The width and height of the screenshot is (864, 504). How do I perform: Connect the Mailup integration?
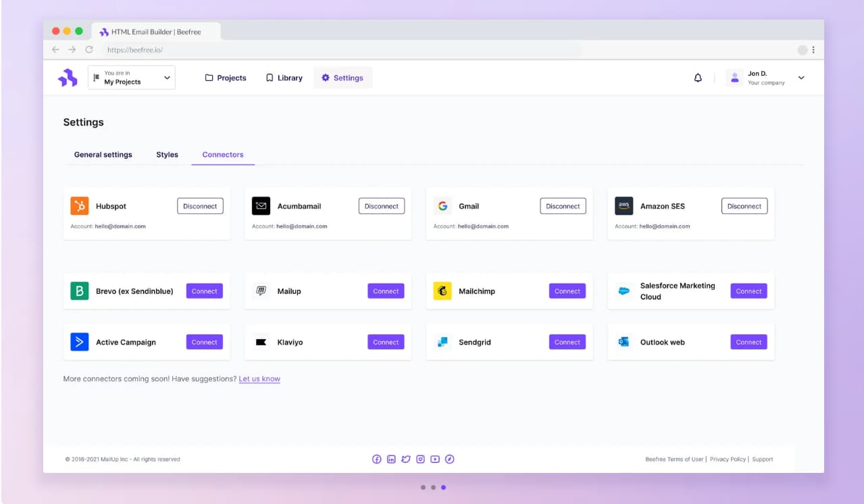[386, 291]
